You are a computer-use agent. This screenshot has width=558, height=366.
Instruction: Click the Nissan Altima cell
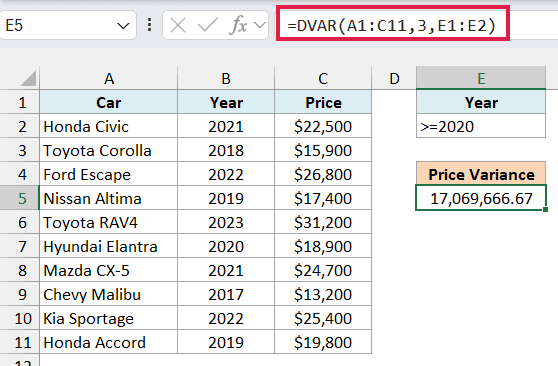[109, 198]
